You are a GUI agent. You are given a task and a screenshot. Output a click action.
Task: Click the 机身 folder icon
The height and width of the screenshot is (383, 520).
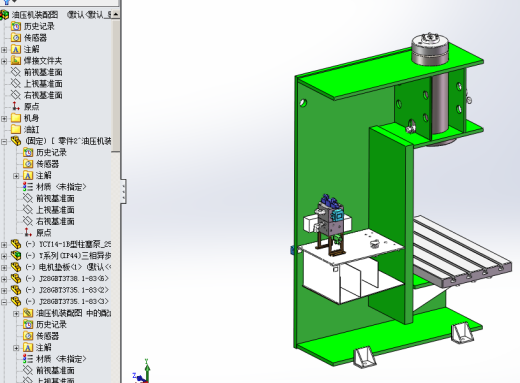pos(16,118)
